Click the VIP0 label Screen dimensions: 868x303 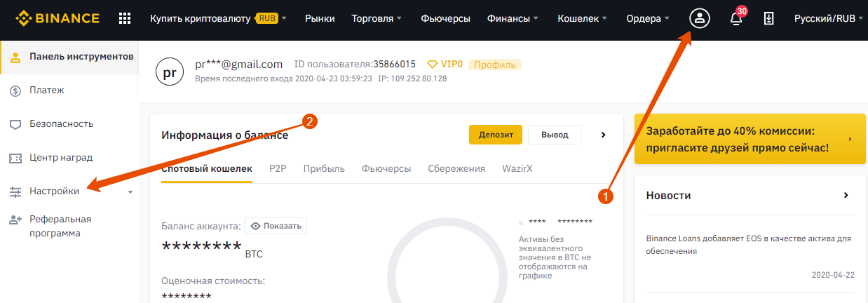pos(452,65)
